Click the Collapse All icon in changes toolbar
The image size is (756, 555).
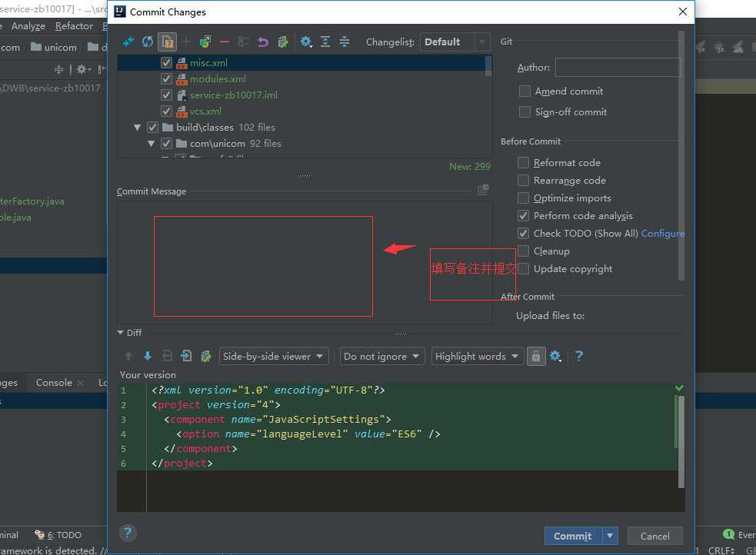click(x=345, y=42)
